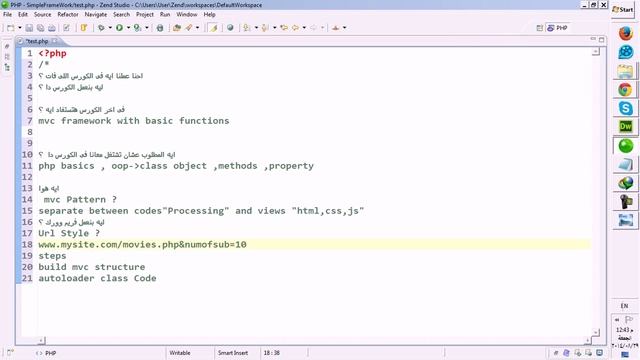Open the Source menu
The width and height of the screenshot is (640, 360).
[42, 14]
